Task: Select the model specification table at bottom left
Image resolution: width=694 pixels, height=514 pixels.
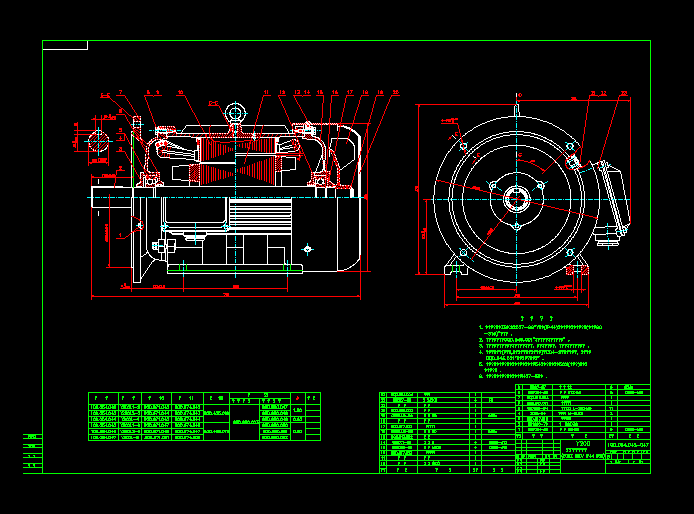Action: coord(204,417)
